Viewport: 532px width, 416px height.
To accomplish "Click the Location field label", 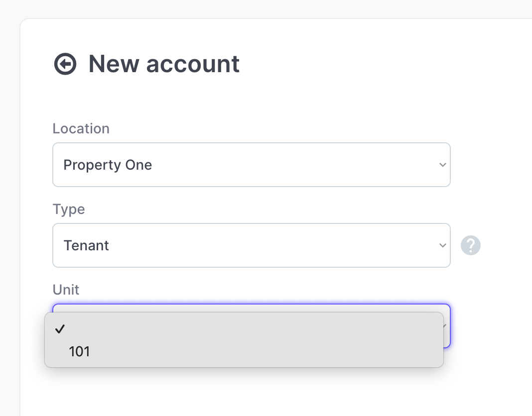I will tap(81, 128).
